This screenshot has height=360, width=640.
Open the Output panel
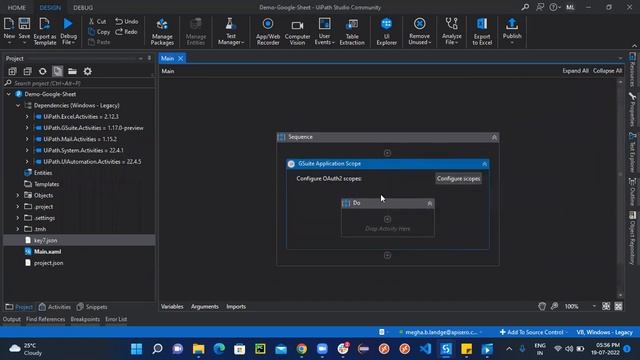(11, 319)
